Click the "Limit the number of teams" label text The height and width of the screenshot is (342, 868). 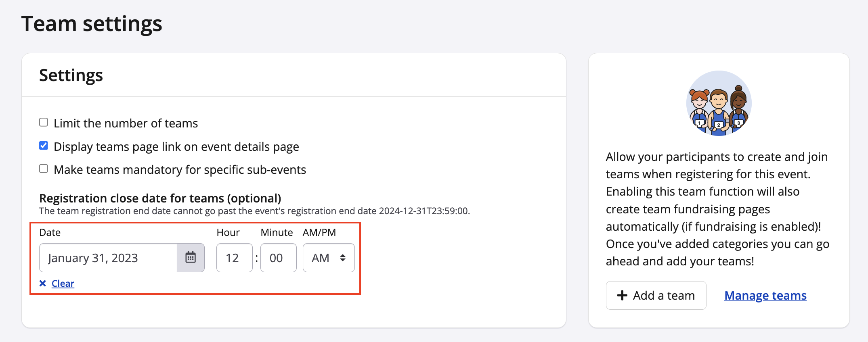(x=126, y=123)
